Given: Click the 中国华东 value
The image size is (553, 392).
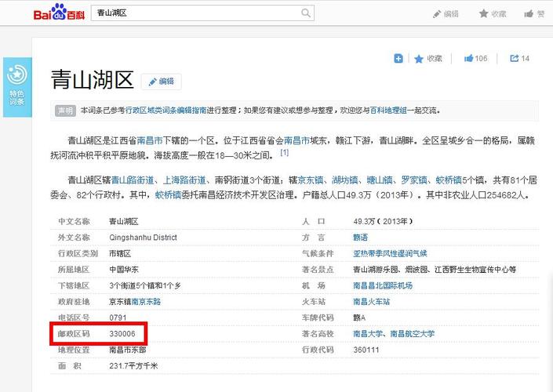Looking at the screenshot, I should pos(124,270).
